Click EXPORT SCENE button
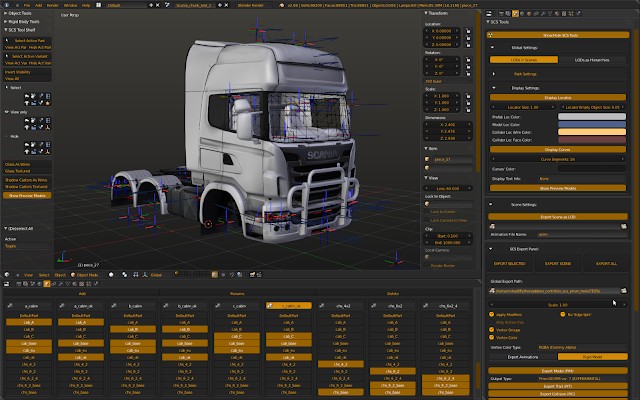Viewport: 640px width, 400px height. (x=558, y=264)
